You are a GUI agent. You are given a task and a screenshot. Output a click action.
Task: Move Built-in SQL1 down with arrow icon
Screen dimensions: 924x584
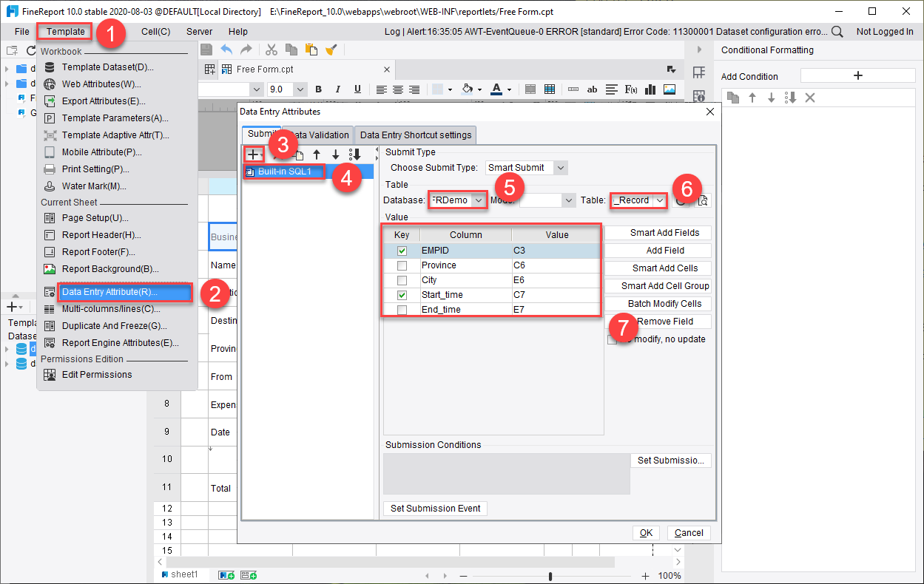tap(335, 155)
